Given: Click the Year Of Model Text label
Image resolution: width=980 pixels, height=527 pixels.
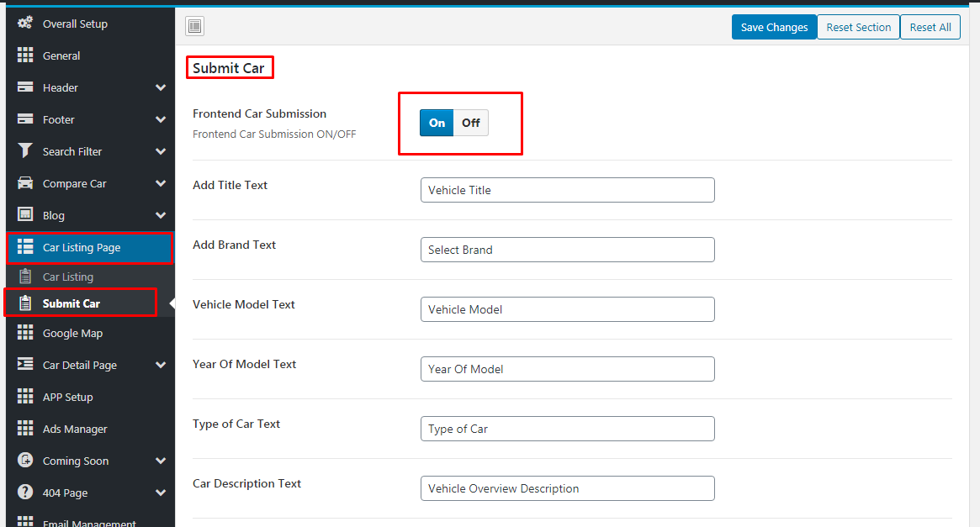Looking at the screenshot, I should (245, 364).
